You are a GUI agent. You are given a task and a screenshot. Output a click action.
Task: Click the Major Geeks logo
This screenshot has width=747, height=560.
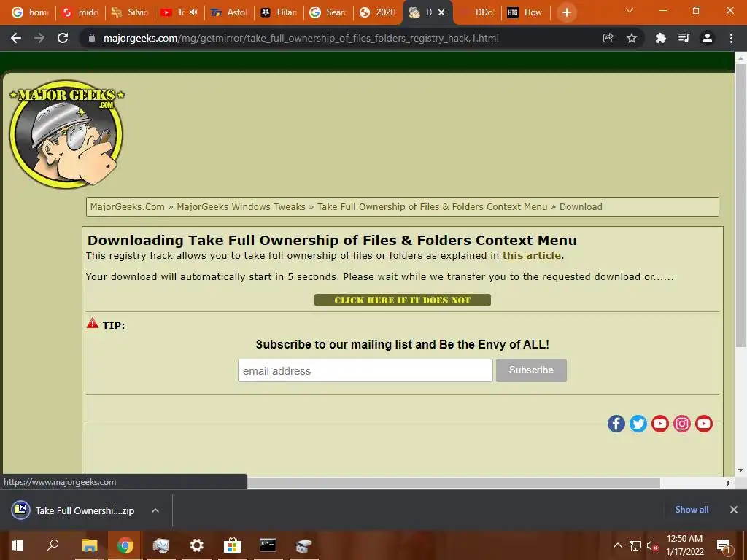[x=66, y=134]
